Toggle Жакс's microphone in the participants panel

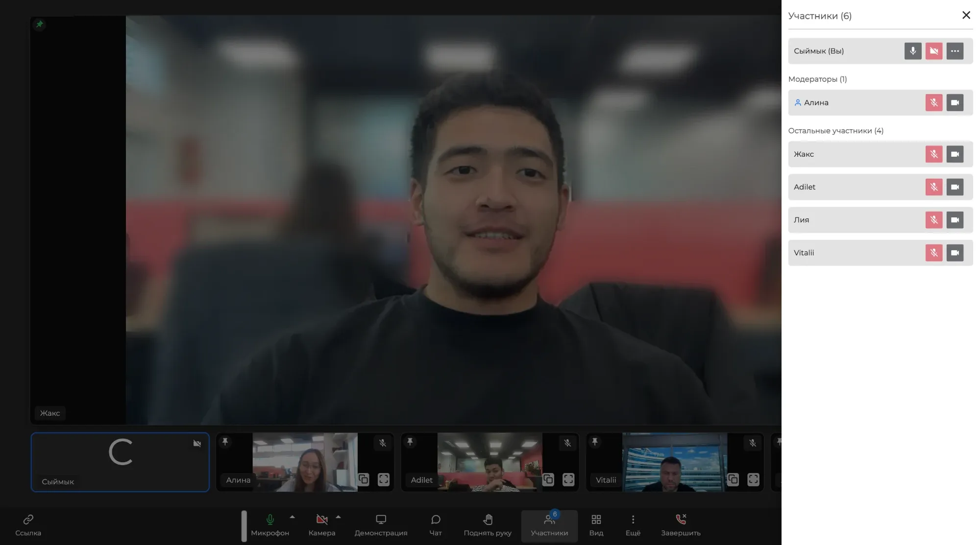934,154
